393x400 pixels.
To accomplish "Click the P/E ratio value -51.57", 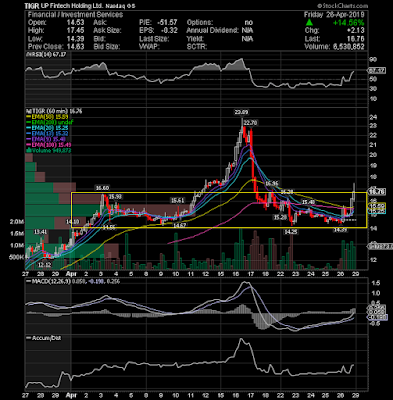I will tap(168, 23).
